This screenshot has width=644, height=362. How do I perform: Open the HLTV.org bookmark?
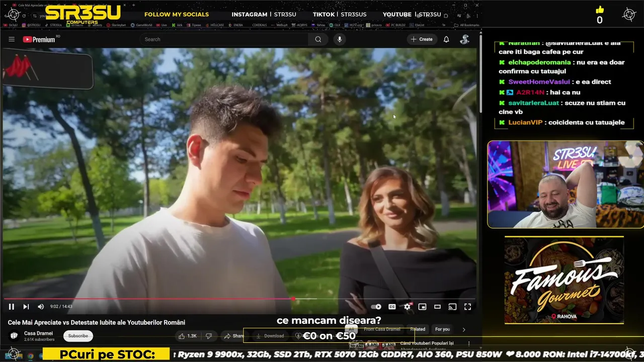[353, 25]
